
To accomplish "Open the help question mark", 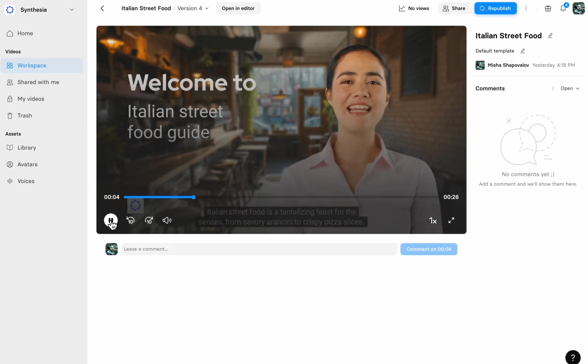I will [573, 357].
